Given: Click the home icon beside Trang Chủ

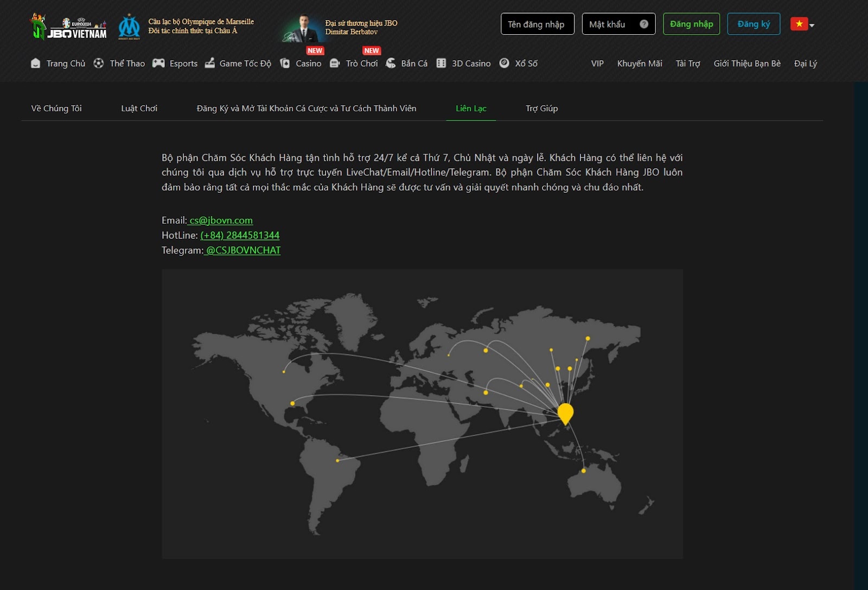Looking at the screenshot, I should (x=36, y=63).
